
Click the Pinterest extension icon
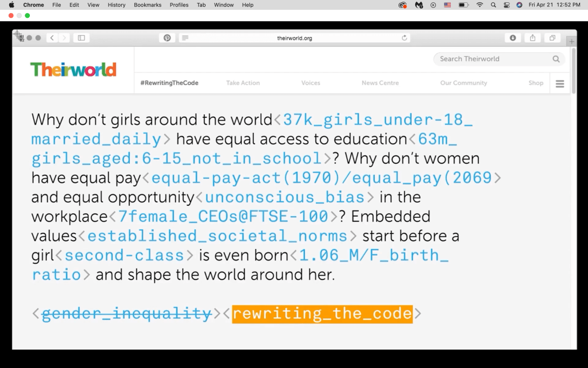167,38
